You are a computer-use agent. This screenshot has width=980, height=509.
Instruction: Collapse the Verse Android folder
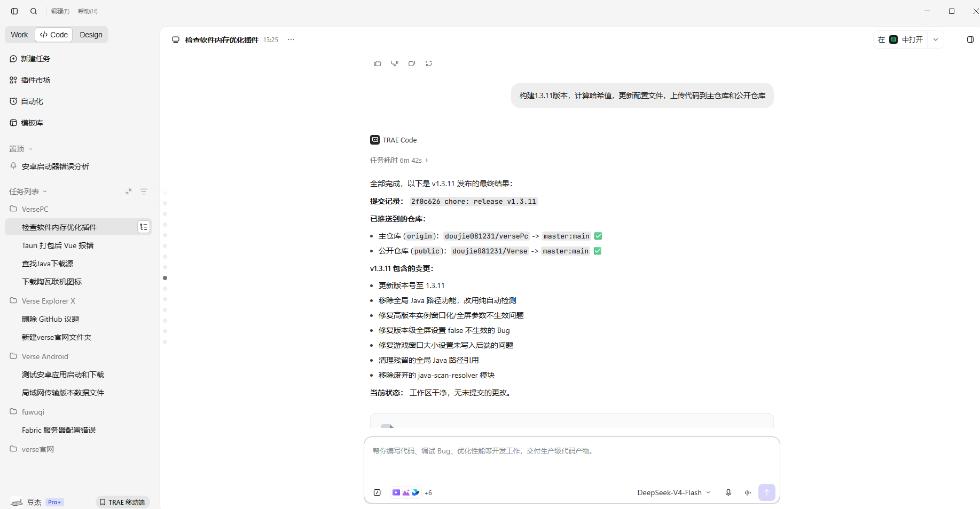pos(45,356)
